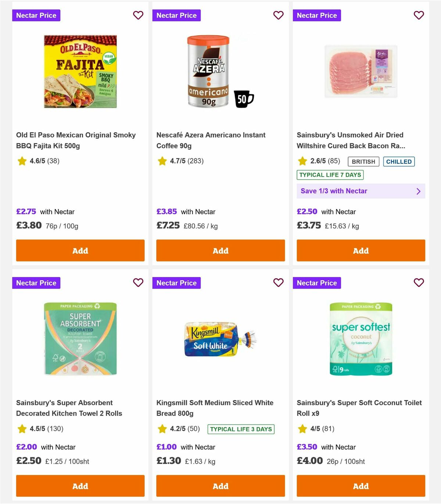Click the star icon on the kitchen towel card
441x504 pixels.
[21, 429]
